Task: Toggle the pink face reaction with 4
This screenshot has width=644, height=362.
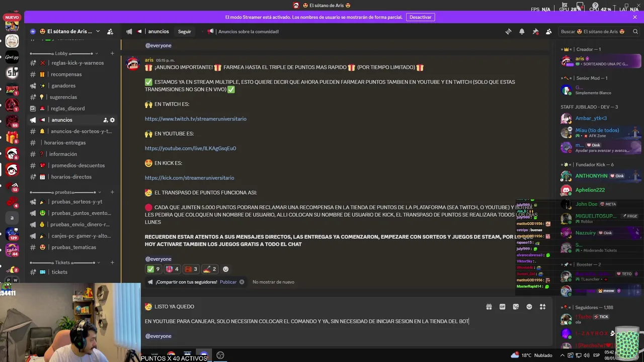Action: 173,269
